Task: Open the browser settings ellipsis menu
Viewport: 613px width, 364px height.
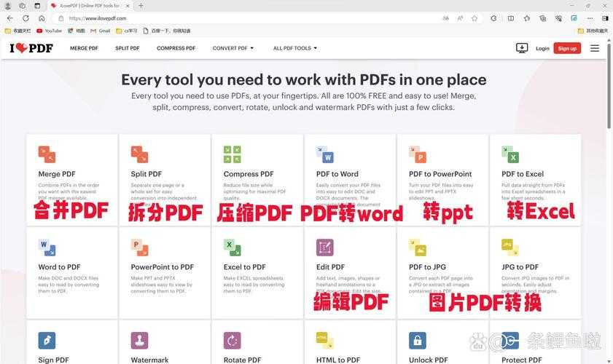Action: (590, 18)
